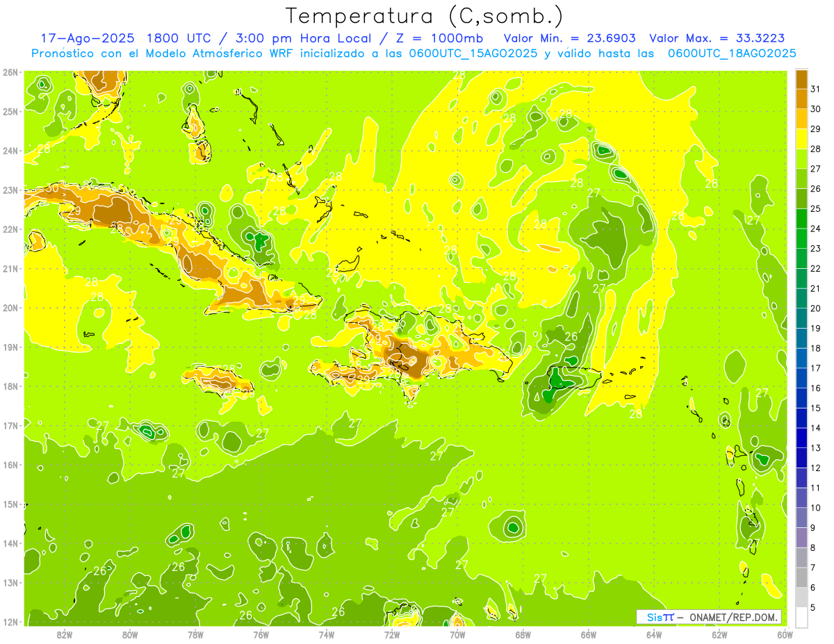Click longitude axis label '78W'
The width and height of the screenshot is (834, 644).
click(x=195, y=634)
